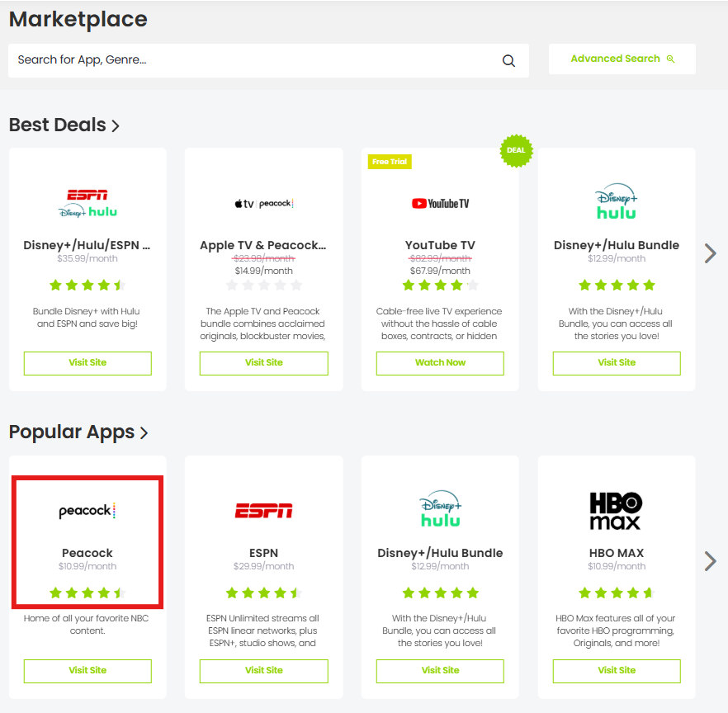
Task: Open the ESPN app title link
Action: (x=263, y=553)
